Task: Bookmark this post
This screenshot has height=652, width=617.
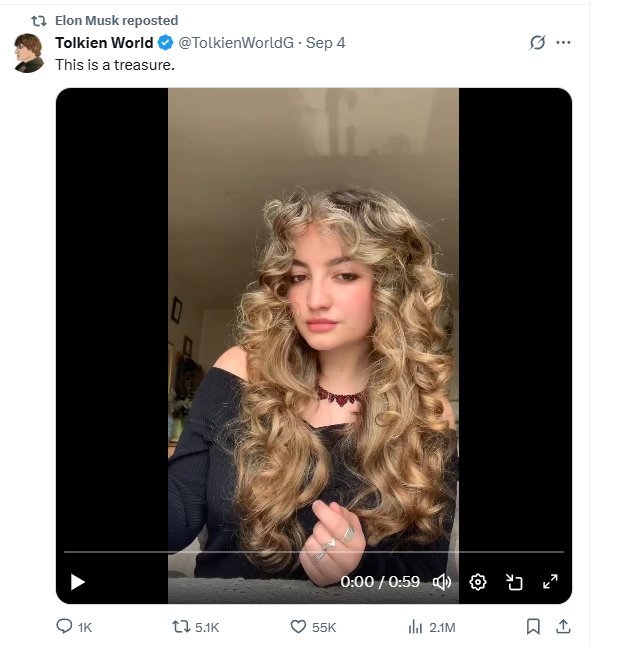Action: click(533, 627)
